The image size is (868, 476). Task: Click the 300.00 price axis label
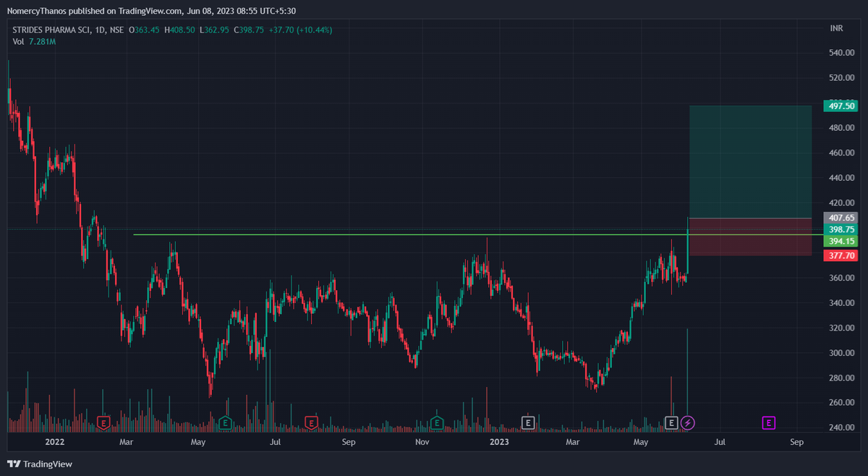pos(841,353)
